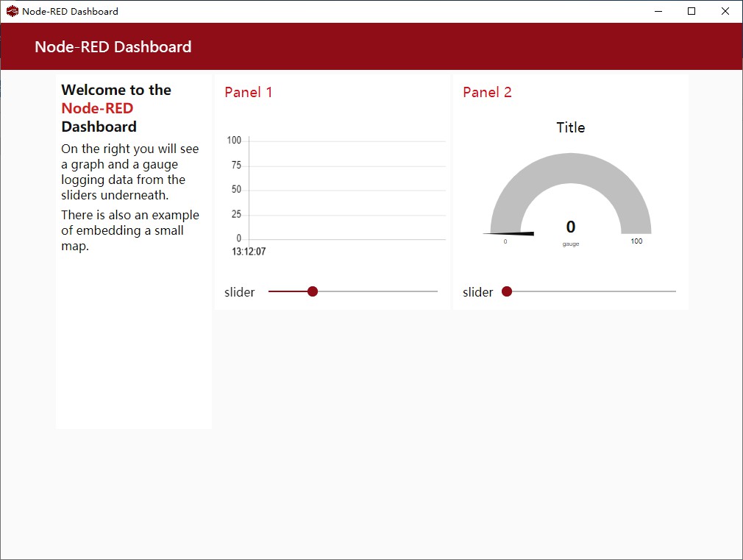Click the gauge's gray semicircle arc
Image resolution: width=743 pixels, height=560 pixels.
pyautogui.click(x=571, y=168)
